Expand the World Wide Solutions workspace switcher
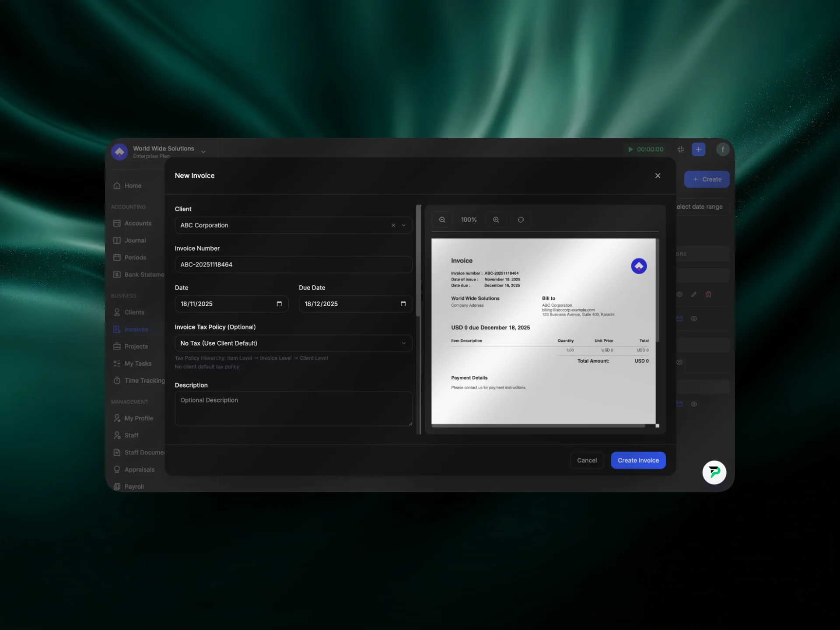The height and width of the screenshot is (630, 840). pos(203,151)
